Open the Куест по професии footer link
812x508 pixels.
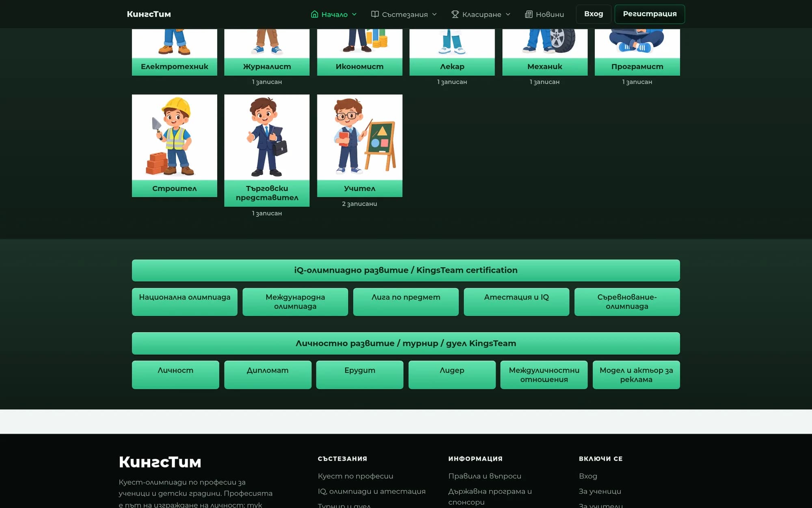(x=356, y=476)
